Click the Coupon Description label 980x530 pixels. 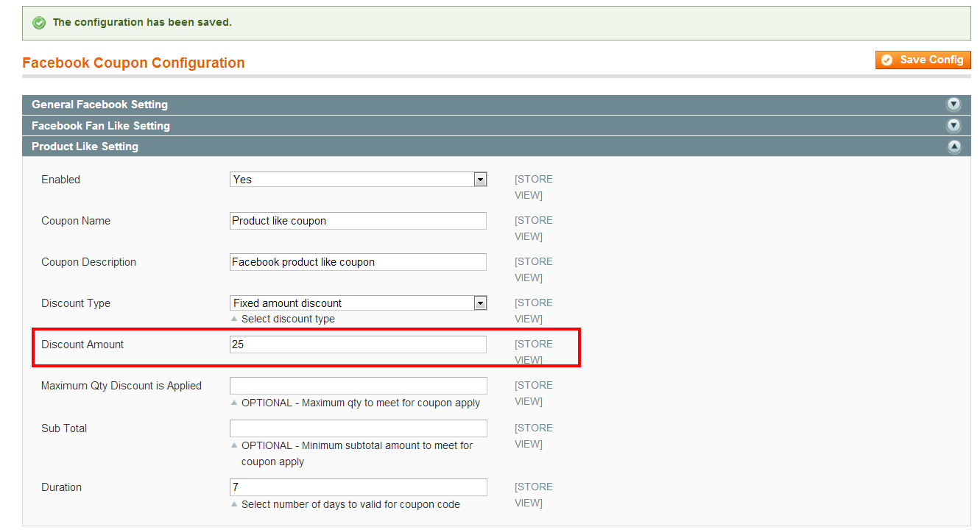point(88,262)
